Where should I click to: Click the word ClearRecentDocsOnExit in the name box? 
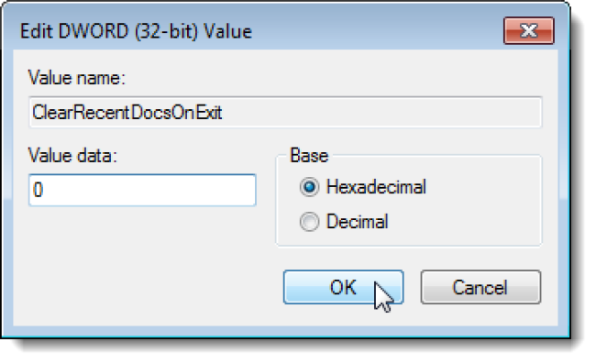click(127, 113)
